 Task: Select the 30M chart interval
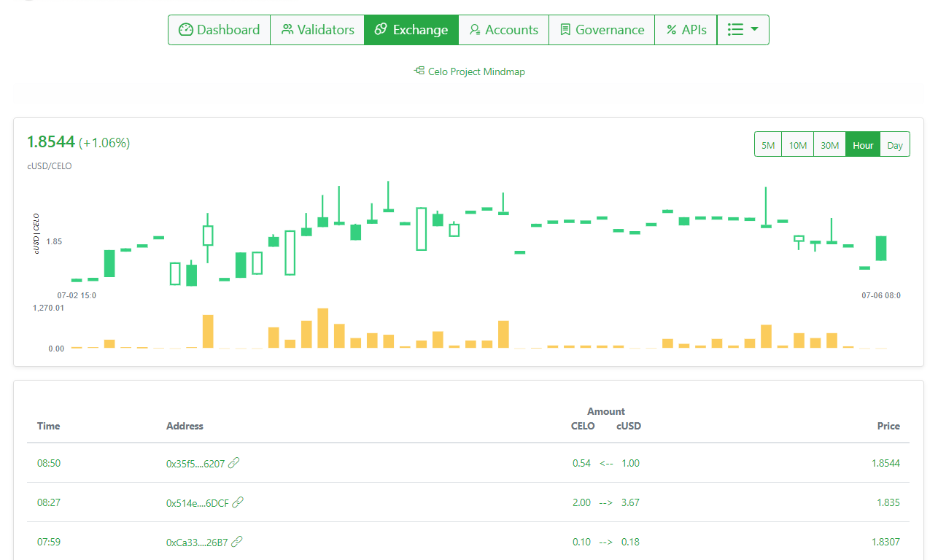point(829,145)
